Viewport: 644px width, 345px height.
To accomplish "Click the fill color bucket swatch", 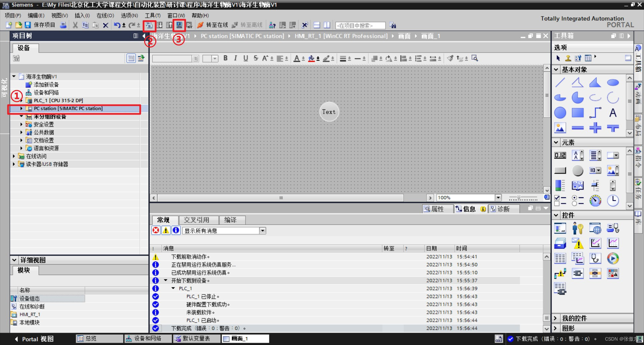I will coord(311,59).
